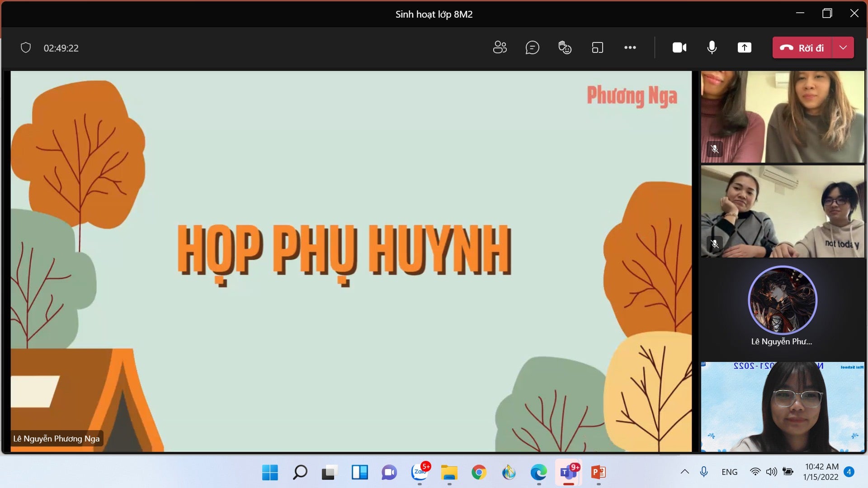This screenshot has width=868, height=488.
Task: Open Windows Start button
Action: pos(270,473)
